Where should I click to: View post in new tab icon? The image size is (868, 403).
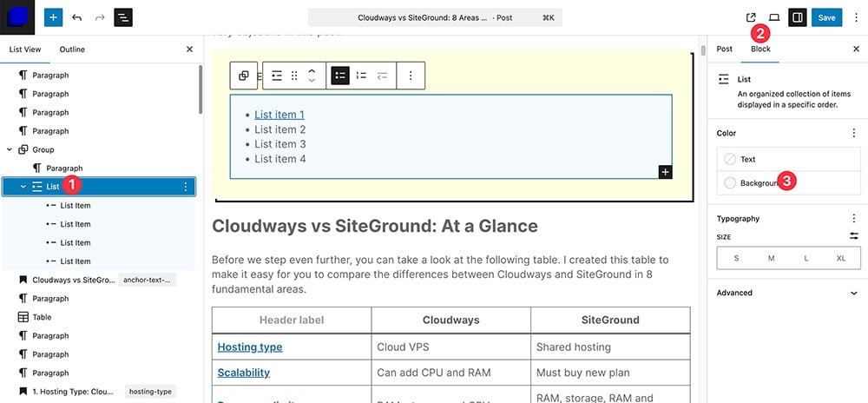coord(751,17)
